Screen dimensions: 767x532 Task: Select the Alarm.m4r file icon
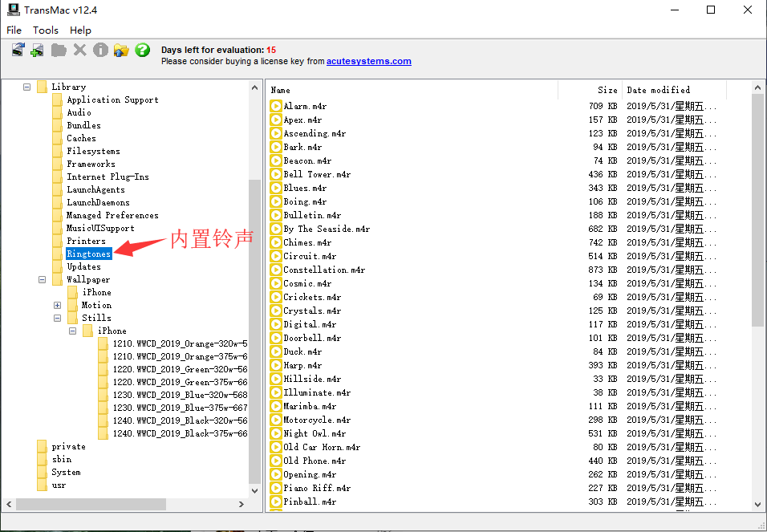pos(276,106)
